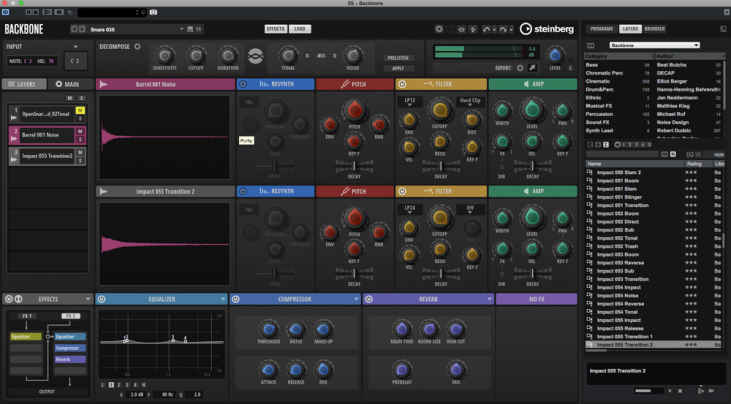Expand the Hard Clip distortion dropdown
Screen dimensions: 731x404
(470, 101)
